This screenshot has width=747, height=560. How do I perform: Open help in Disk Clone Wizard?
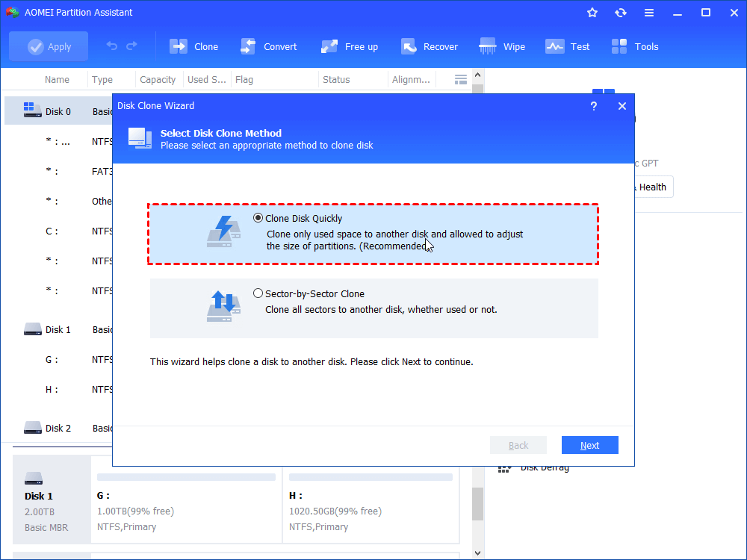click(x=594, y=106)
